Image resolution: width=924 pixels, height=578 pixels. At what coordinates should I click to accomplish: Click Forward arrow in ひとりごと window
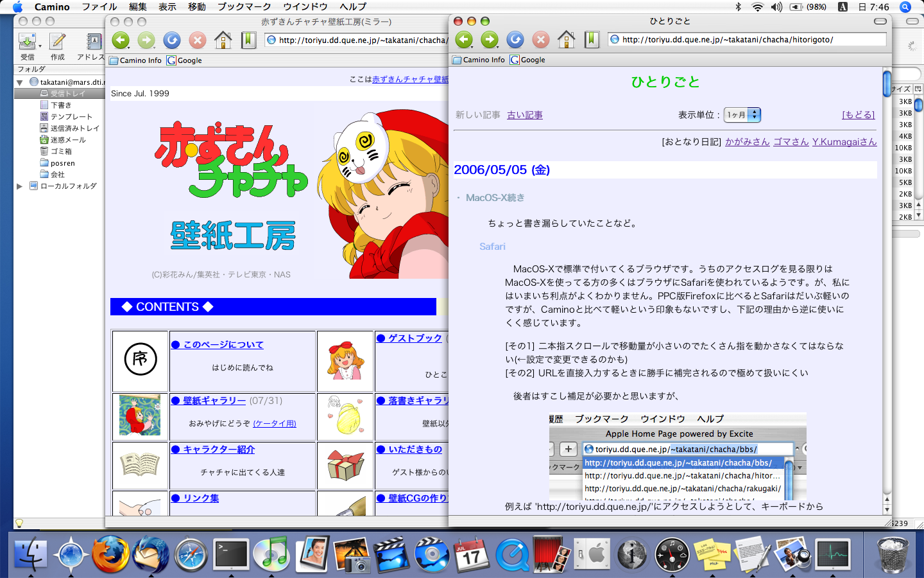490,40
